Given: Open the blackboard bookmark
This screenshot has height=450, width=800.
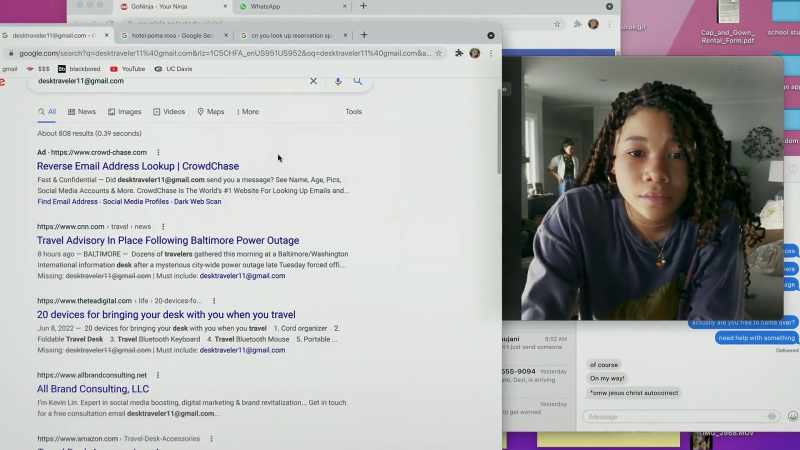Looking at the screenshot, I should pyautogui.click(x=79, y=69).
